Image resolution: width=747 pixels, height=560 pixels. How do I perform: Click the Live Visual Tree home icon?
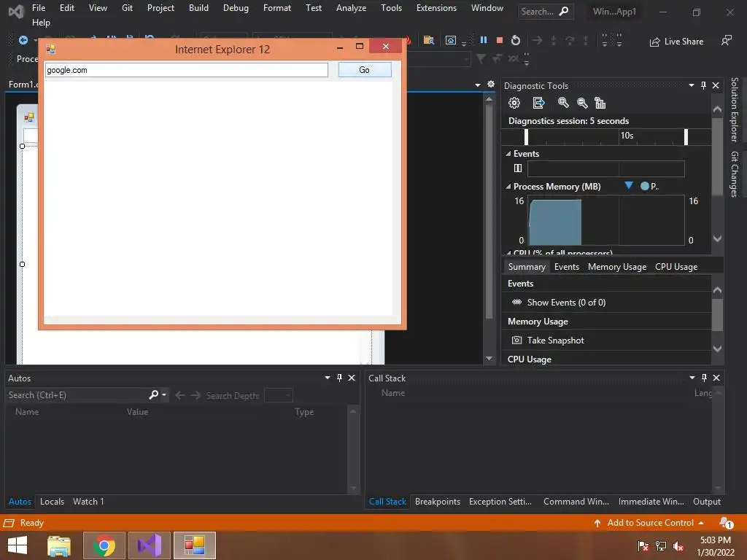450,41
